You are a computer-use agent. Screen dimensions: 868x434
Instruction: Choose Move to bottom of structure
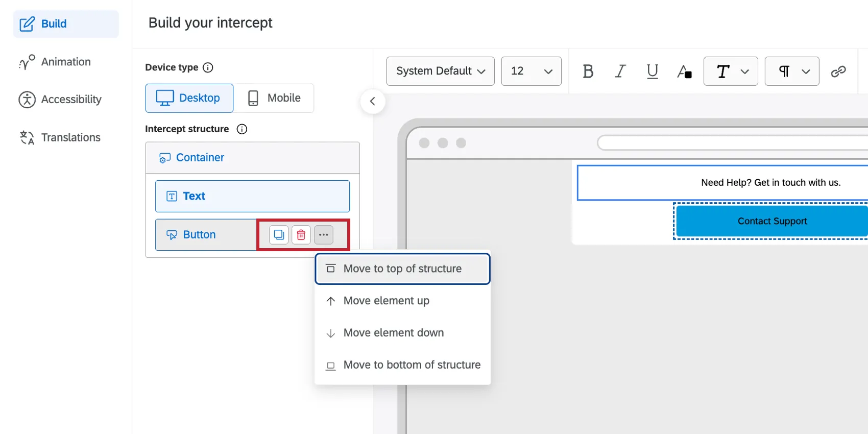pyautogui.click(x=403, y=365)
